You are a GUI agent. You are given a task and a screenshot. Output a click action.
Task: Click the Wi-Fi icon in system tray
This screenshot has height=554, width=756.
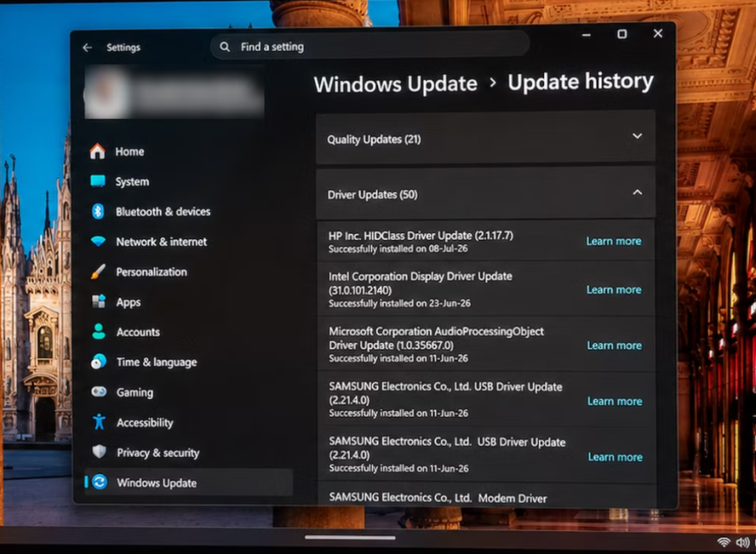723,543
